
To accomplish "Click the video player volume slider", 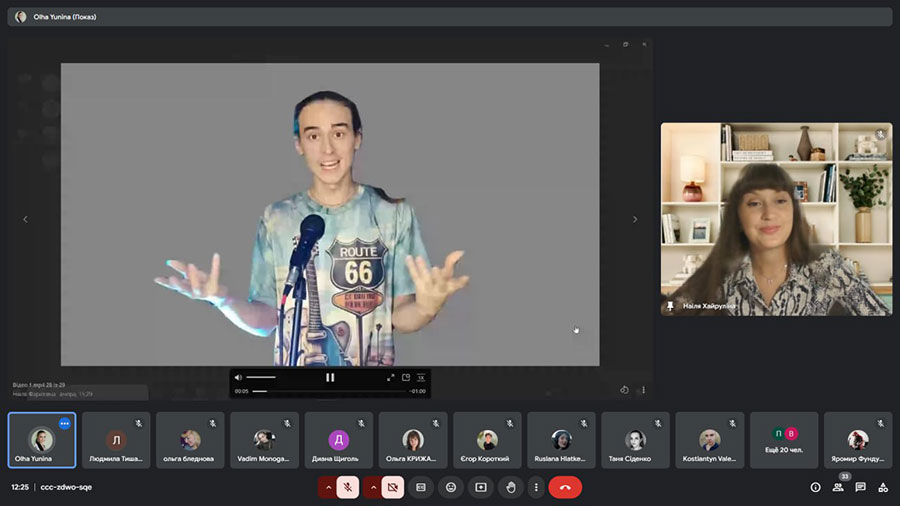I will (261, 377).
